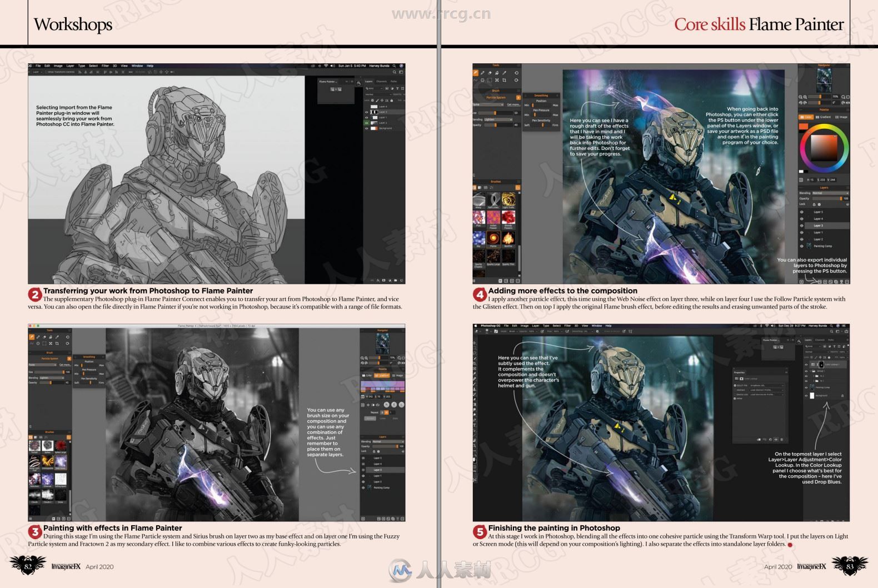Expand the orange Particle System arrow in step 4
This screenshot has width=878, height=588.
(518, 98)
